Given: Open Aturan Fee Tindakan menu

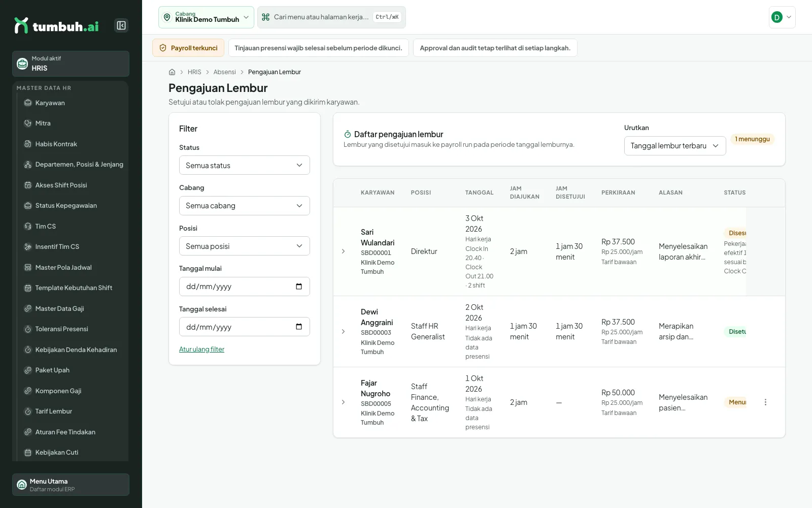Looking at the screenshot, I should click(74, 432).
